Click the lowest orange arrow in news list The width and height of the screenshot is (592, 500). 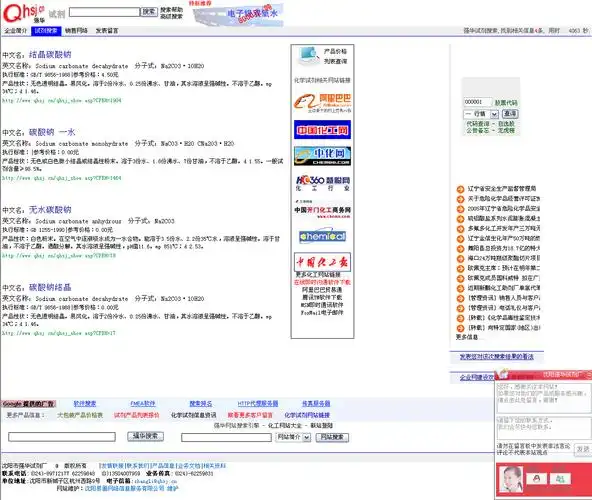[x=461, y=328]
